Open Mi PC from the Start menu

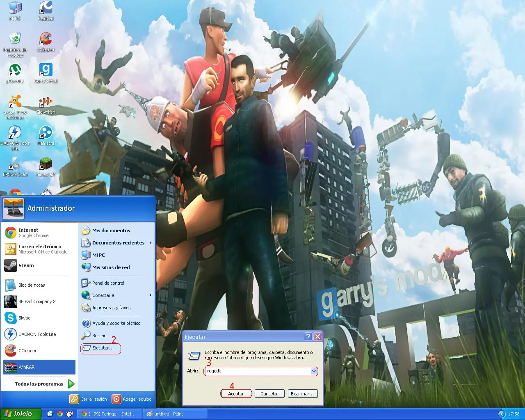click(x=116, y=255)
